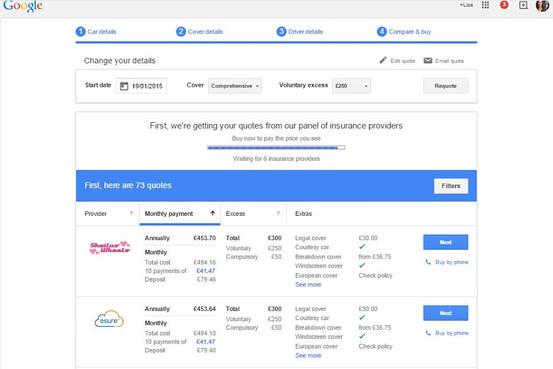Click the Email quote envelope icon
The height and width of the screenshot is (369, 553).
click(428, 60)
